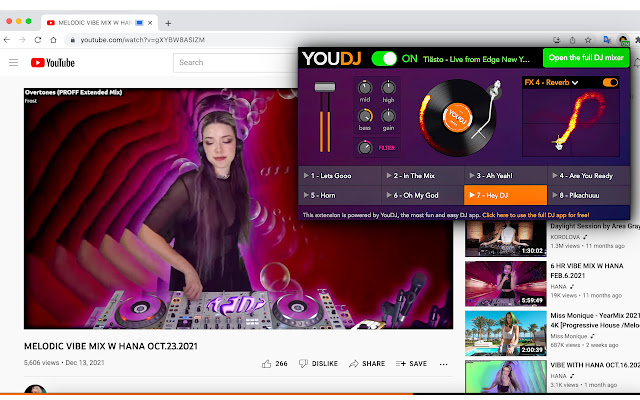The height and width of the screenshot is (400, 640).
Task: Play sample 2 - In The Mix
Action: [x=422, y=176]
